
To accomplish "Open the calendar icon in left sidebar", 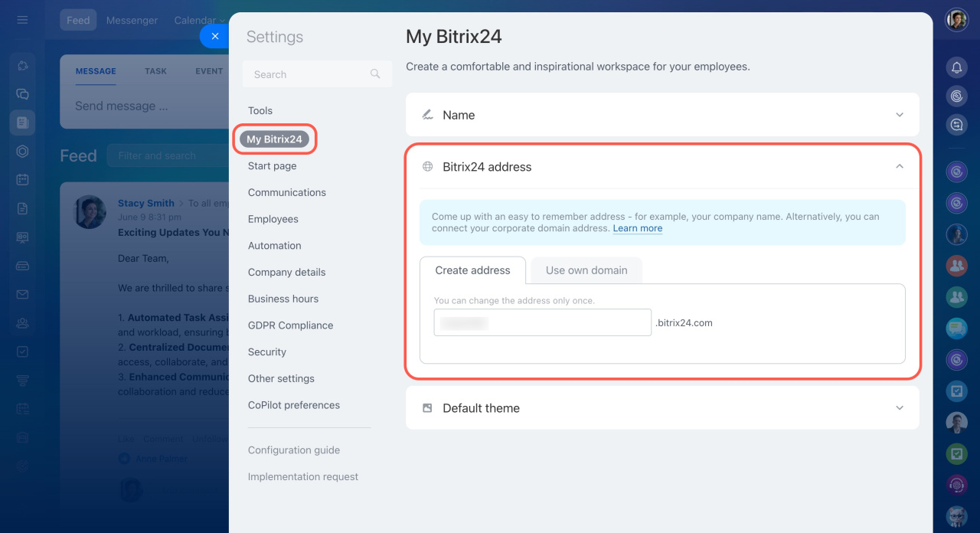I will 22,180.
